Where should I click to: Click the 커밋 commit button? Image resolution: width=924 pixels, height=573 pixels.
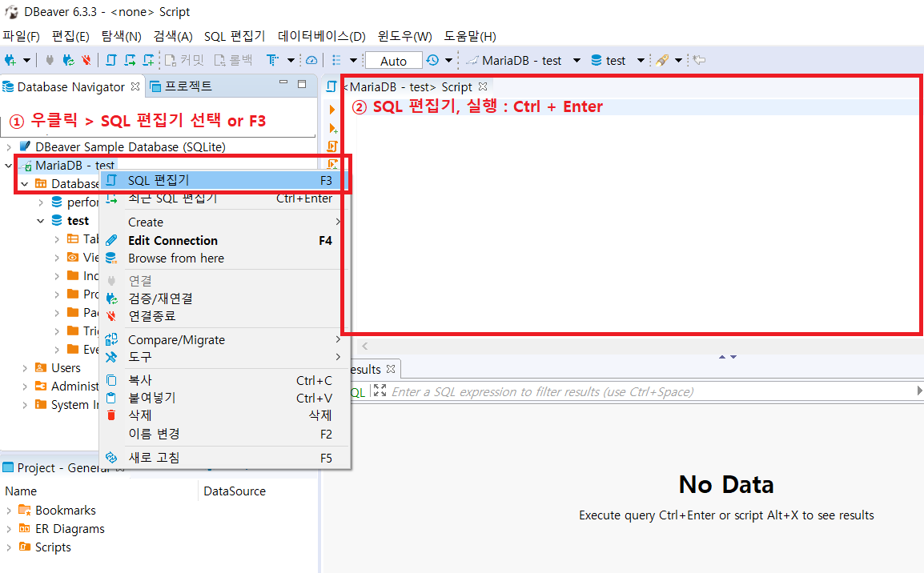pos(184,60)
